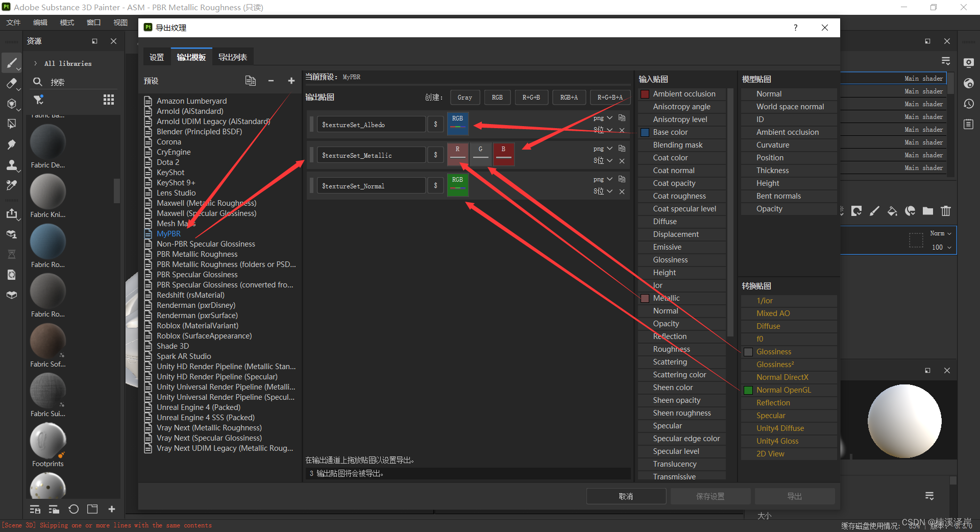The height and width of the screenshot is (532, 980).
Task: Create an R+G+B output map
Action: 531,97
